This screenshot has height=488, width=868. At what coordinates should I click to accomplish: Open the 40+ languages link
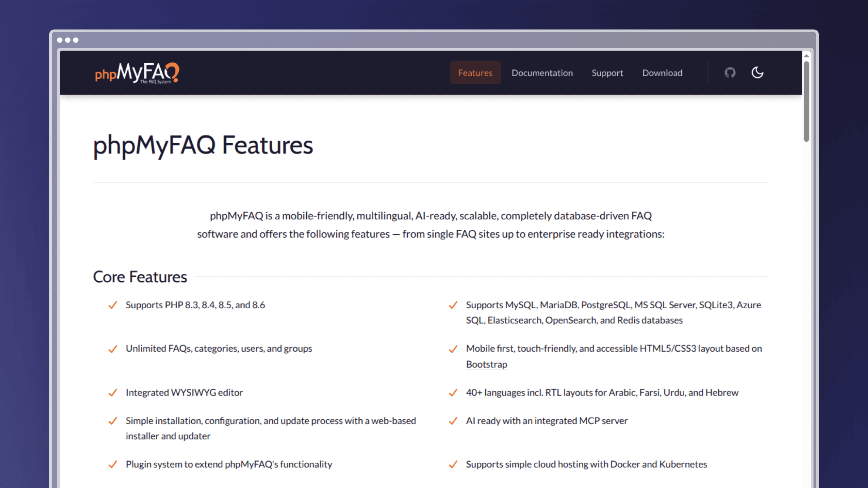pyautogui.click(x=495, y=392)
